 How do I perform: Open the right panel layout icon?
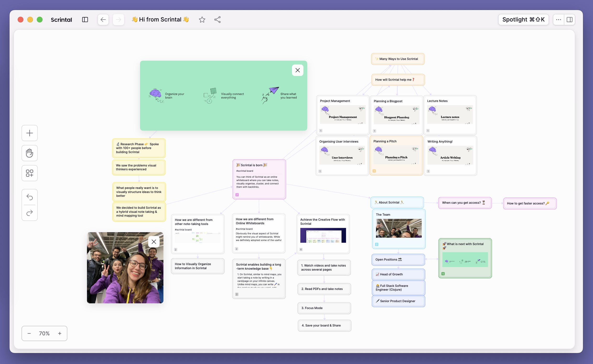pos(570,20)
